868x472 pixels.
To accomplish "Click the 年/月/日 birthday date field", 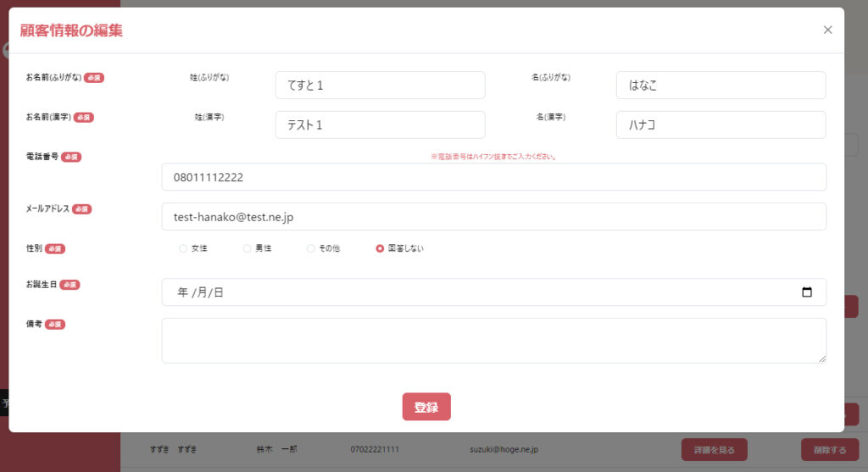I will (x=475, y=292).
